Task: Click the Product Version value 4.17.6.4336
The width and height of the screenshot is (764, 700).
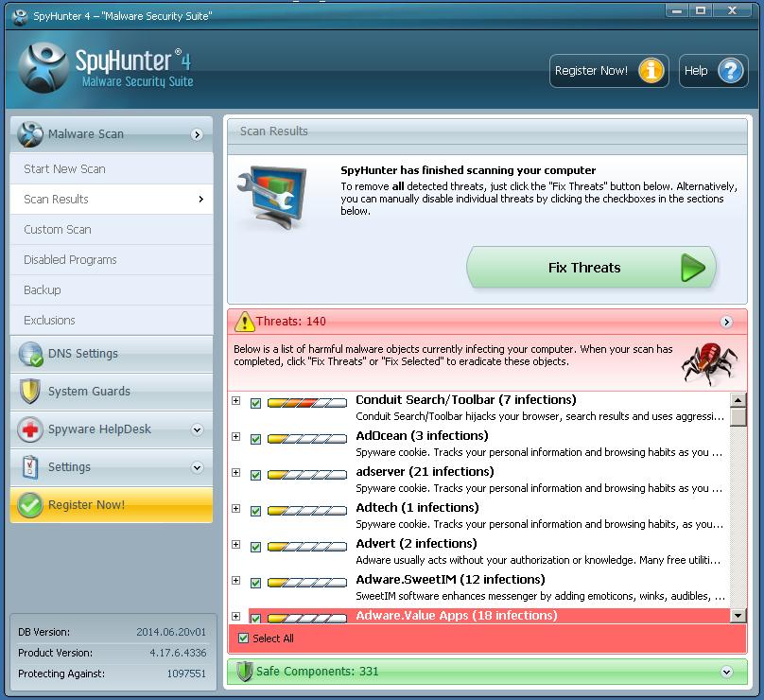Action: tap(178, 653)
